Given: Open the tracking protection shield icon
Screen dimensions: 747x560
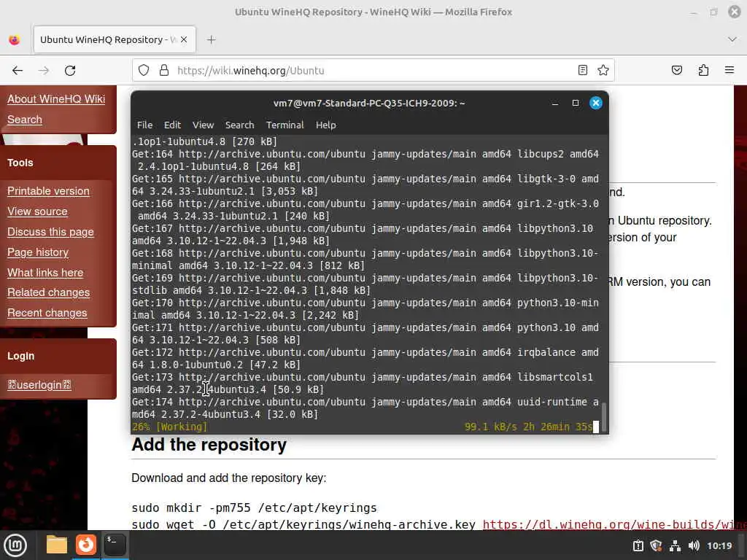Looking at the screenshot, I should click(x=144, y=71).
